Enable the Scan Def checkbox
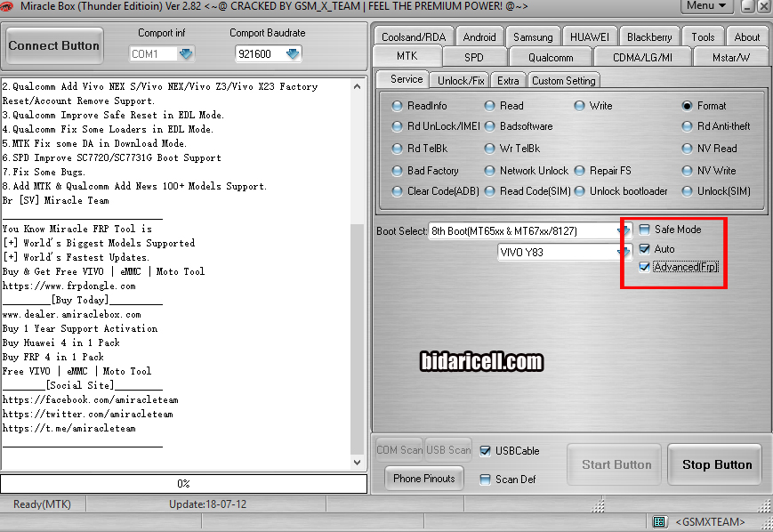 coord(485,480)
